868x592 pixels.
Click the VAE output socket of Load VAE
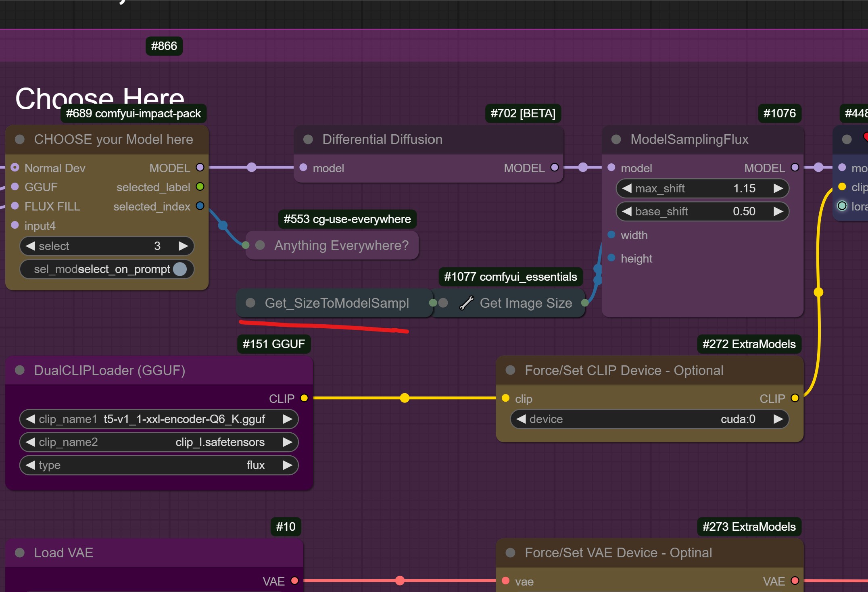point(295,581)
